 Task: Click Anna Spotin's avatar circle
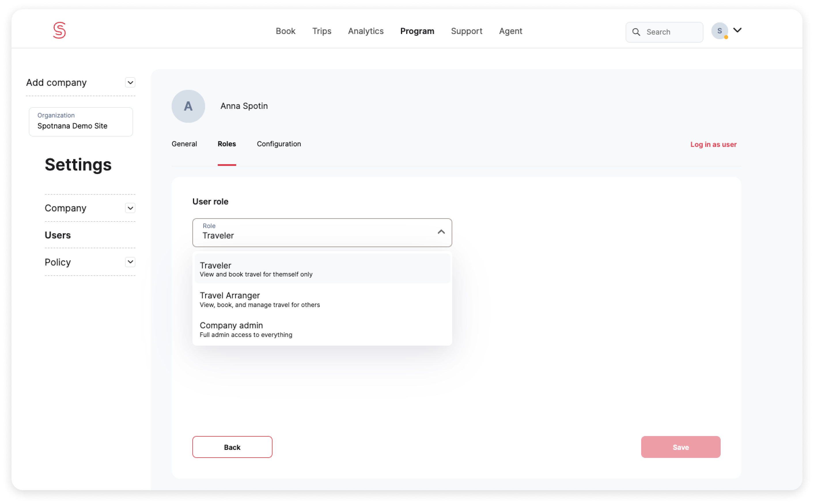(188, 106)
